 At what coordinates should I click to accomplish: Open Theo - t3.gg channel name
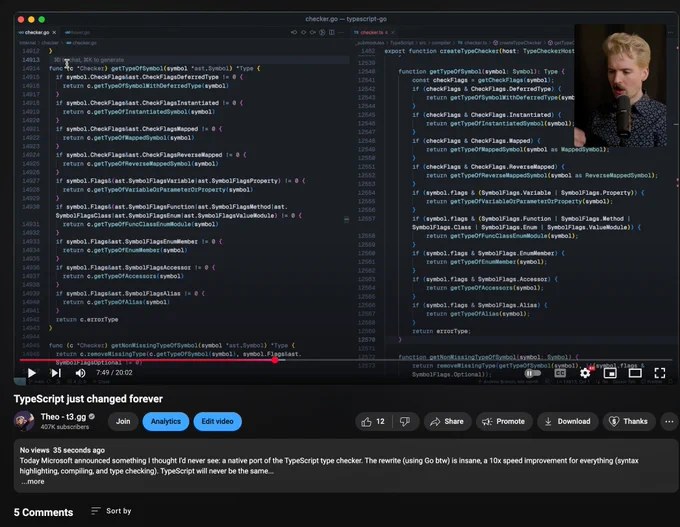[63, 417]
